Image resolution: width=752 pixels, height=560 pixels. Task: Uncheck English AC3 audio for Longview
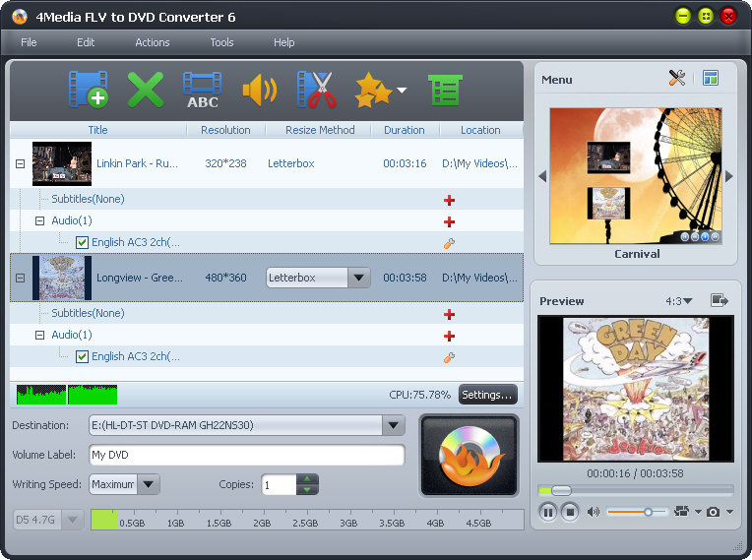83,356
